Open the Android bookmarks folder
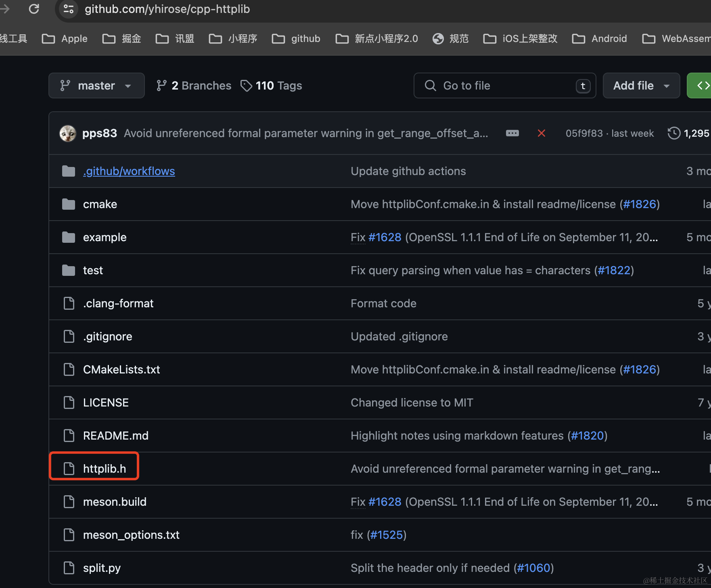Viewport: 711px width, 588px height. point(600,39)
